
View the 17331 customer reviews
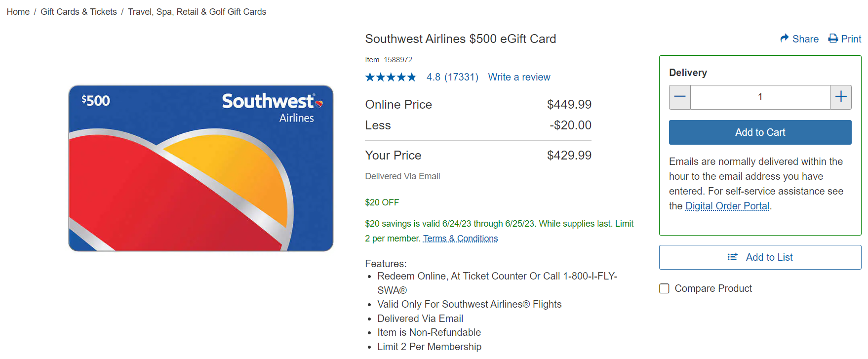point(452,77)
